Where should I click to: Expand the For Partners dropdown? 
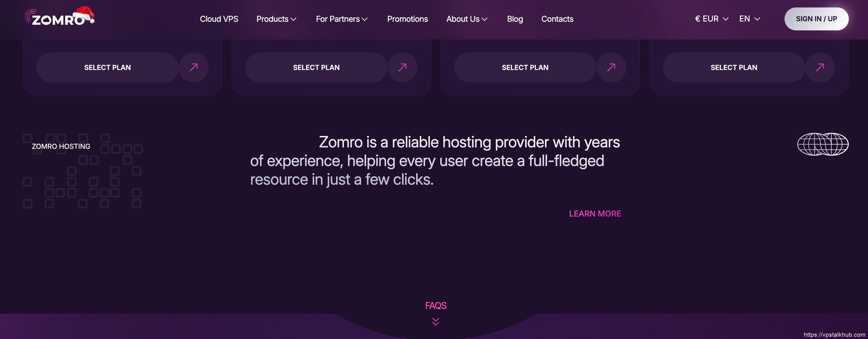click(x=341, y=19)
